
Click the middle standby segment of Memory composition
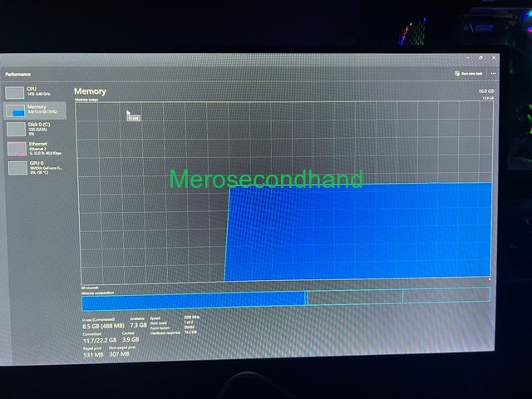(x=355, y=296)
